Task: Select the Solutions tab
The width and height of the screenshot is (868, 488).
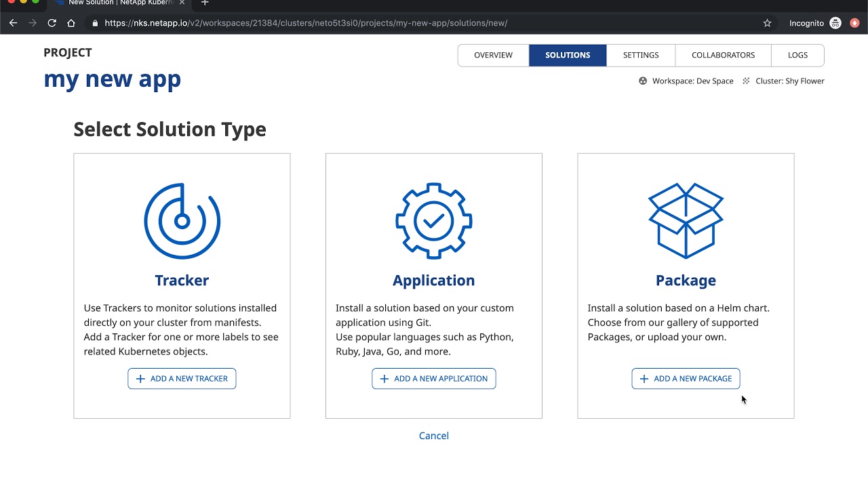Action: 568,55
